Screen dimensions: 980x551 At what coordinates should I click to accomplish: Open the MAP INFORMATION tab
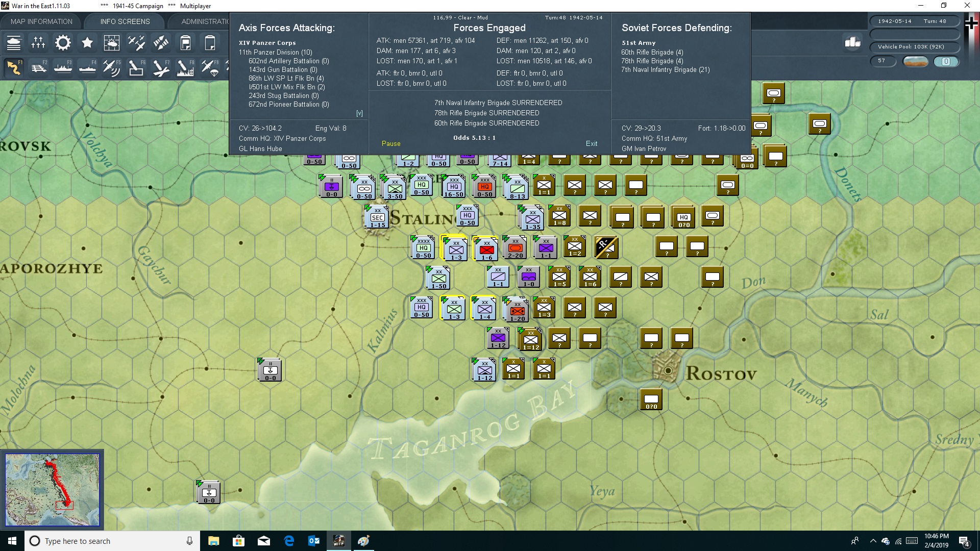point(41,21)
